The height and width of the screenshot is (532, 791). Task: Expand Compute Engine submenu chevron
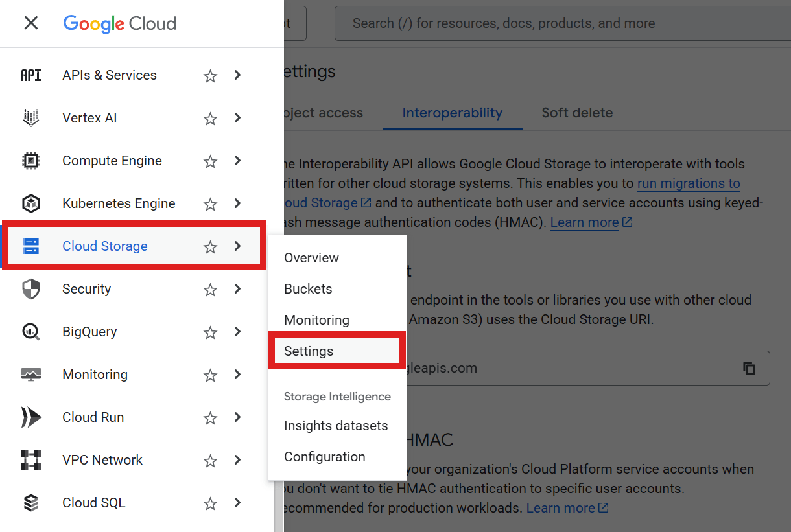click(237, 161)
